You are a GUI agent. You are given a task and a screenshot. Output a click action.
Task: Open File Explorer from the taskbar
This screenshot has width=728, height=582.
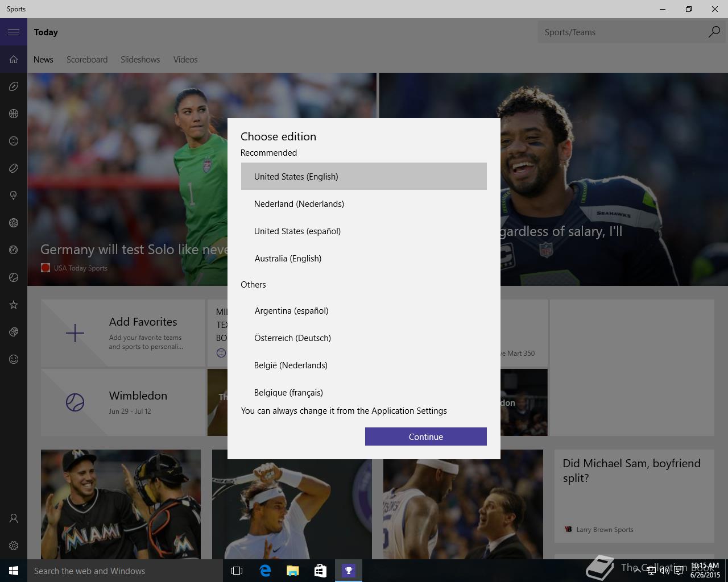click(292, 571)
